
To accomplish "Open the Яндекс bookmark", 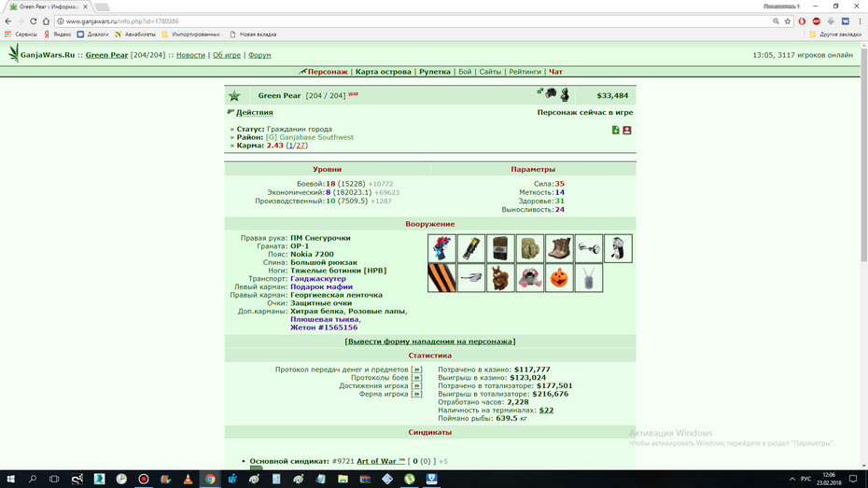I will [58, 35].
